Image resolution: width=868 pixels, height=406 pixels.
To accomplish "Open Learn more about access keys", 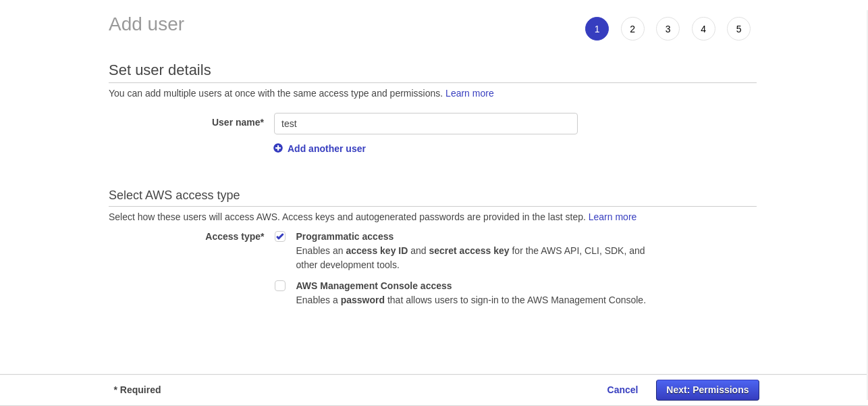I will [612, 217].
